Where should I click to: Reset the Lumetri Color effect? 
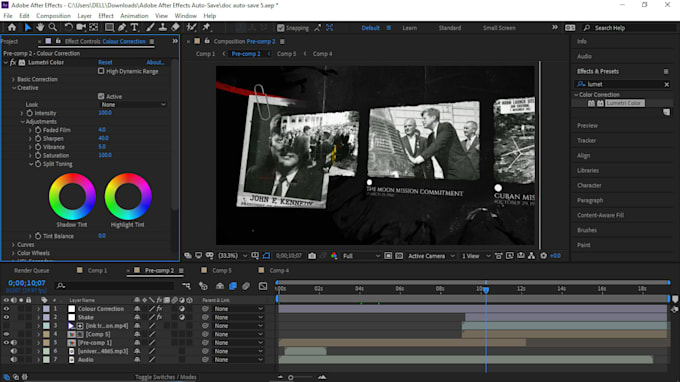pos(105,62)
